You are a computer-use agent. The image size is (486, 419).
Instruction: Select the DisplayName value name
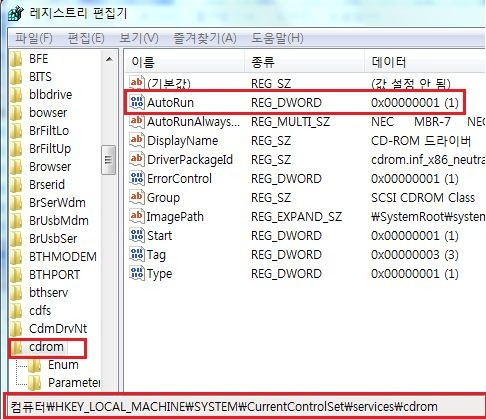(182, 141)
